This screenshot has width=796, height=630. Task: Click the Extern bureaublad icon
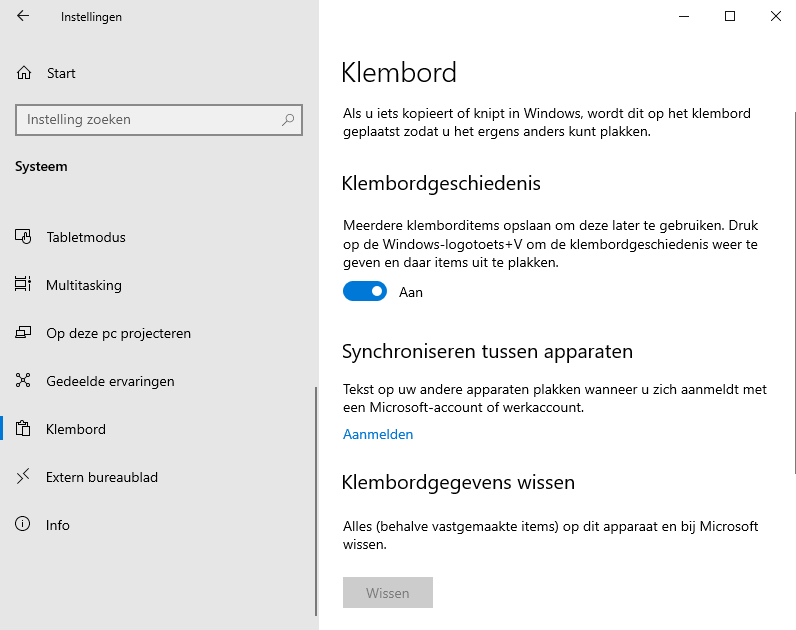24,477
